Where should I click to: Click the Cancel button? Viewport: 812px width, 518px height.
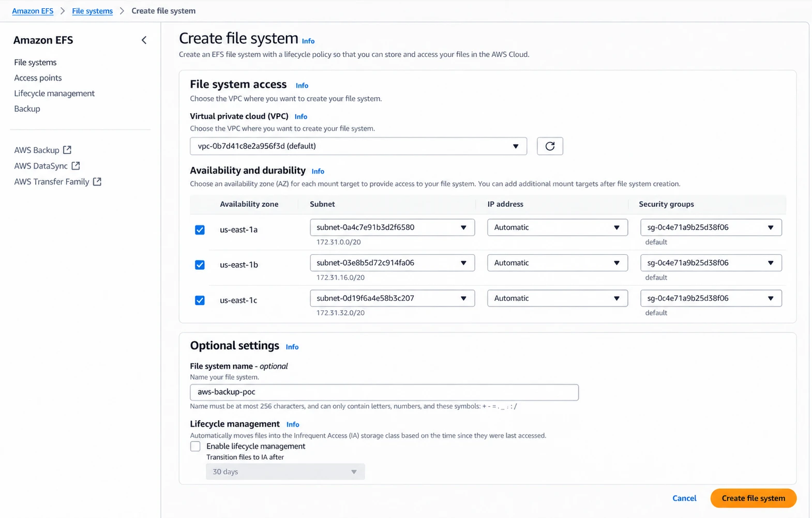pos(684,498)
